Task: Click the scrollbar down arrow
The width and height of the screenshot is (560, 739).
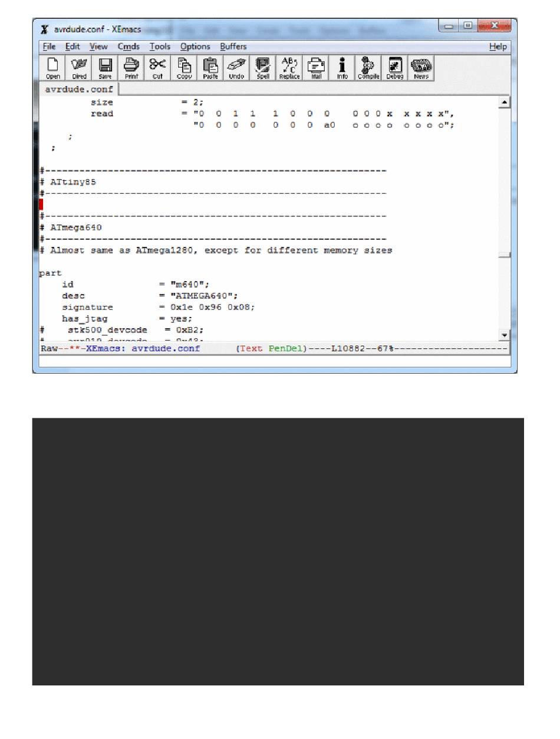Action: click(x=504, y=335)
